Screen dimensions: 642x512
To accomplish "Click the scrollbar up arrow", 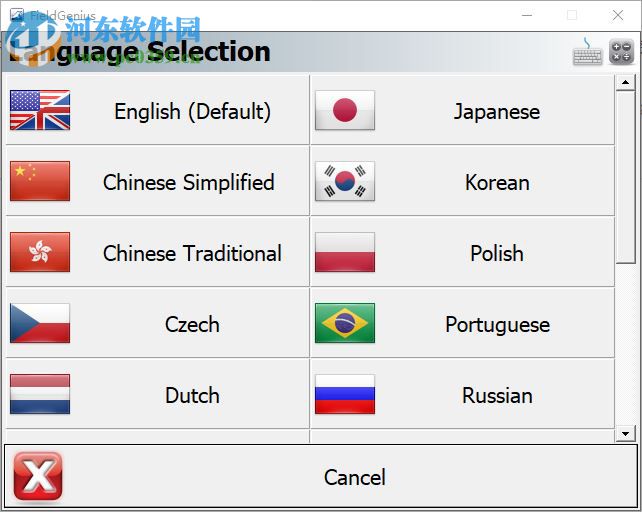I will tap(625, 83).
